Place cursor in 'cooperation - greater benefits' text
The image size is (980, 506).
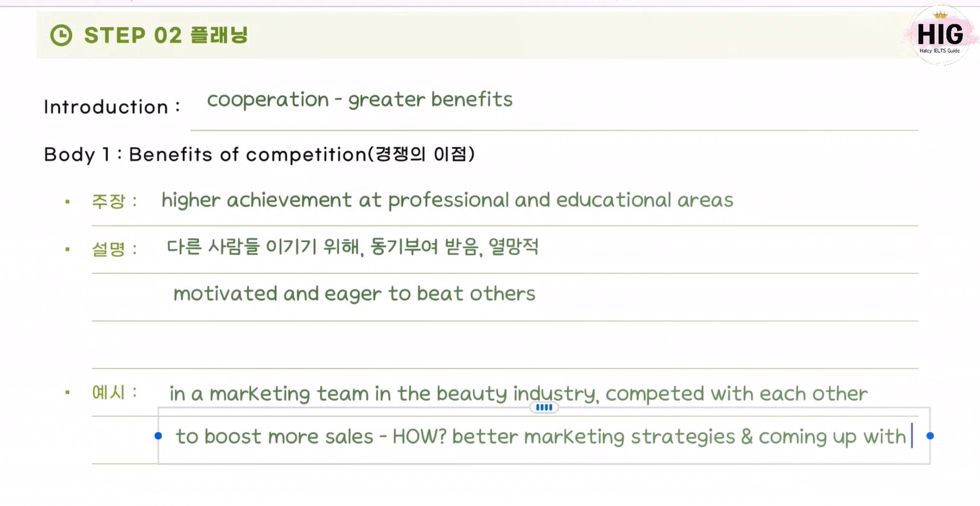tap(360, 100)
